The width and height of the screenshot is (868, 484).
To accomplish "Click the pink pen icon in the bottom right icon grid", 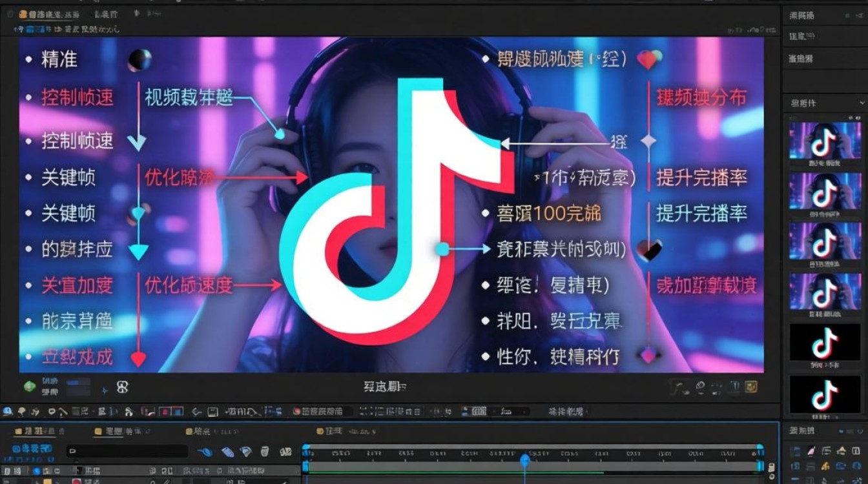I will tap(811, 450).
